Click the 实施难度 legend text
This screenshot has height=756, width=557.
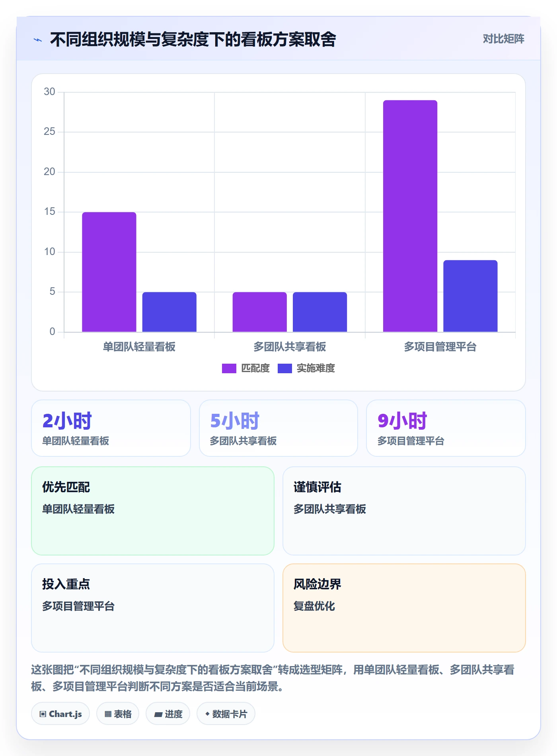pyautogui.click(x=316, y=368)
